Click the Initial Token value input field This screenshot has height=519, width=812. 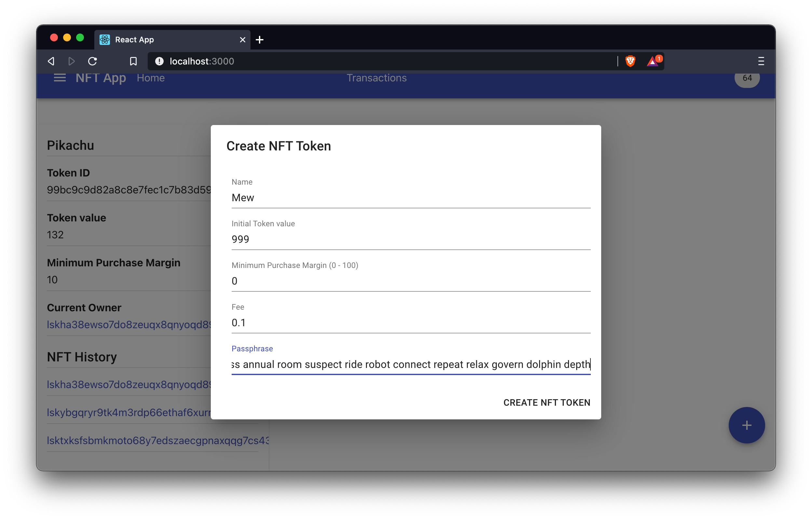click(x=410, y=239)
